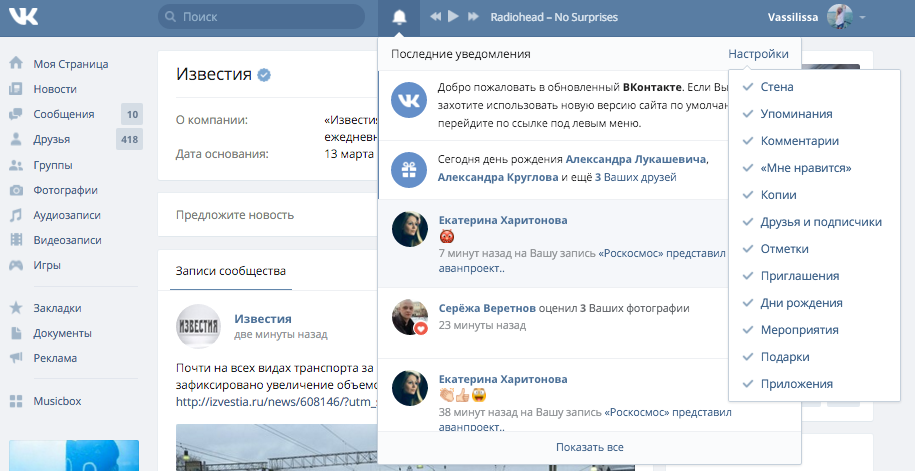Disable Дни рождения notifications
Screen dimensions: 915x471
pos(801,303)
